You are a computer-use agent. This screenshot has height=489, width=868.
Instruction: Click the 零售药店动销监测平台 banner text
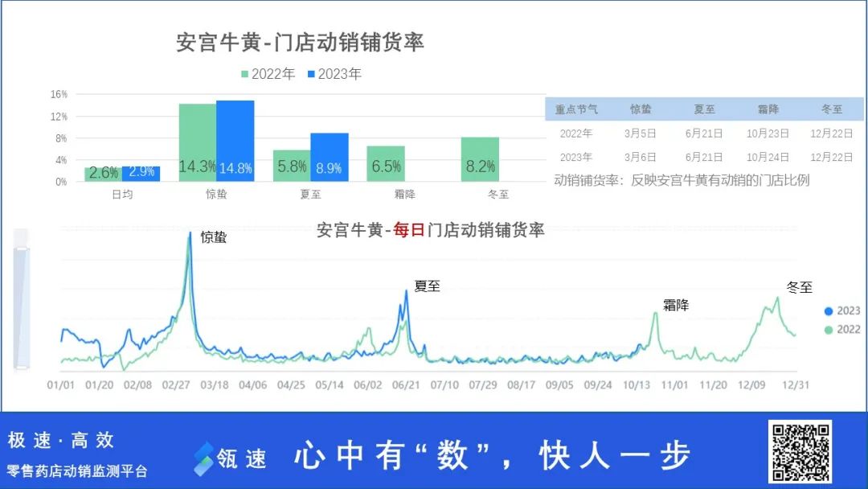tap(77, 471)
